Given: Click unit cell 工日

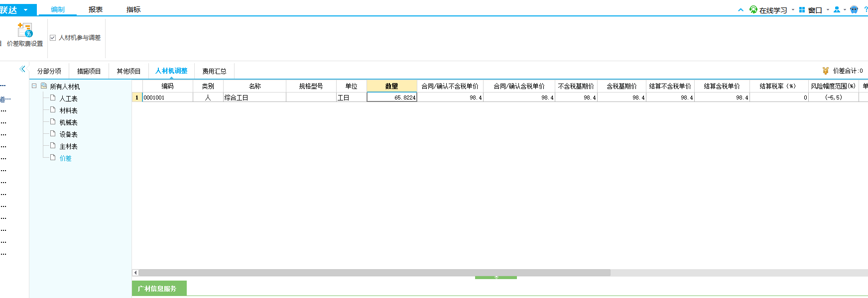Looking at the screenshot, I should tap(352, 98).
